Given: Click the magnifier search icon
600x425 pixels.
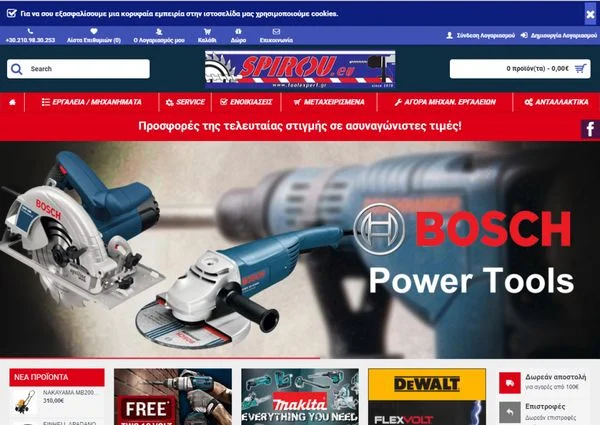Looking at the screenshot, I should click(x=16, y=69).
